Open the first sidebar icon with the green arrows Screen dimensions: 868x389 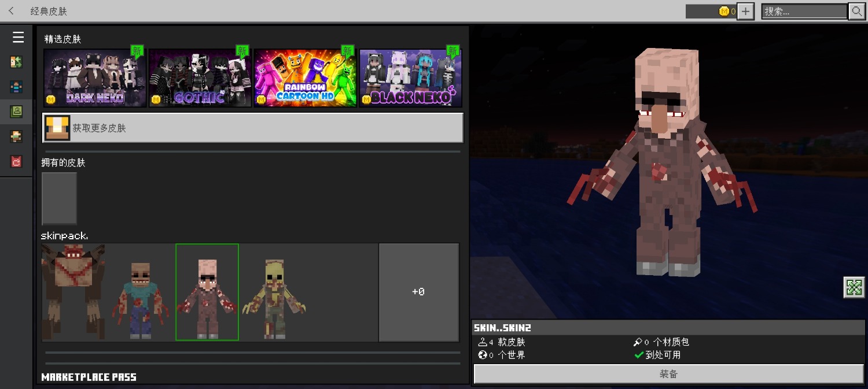point(17,62)
